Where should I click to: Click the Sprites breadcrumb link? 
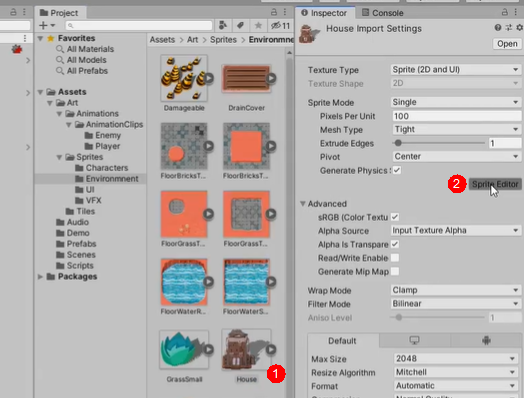point(223,39)
